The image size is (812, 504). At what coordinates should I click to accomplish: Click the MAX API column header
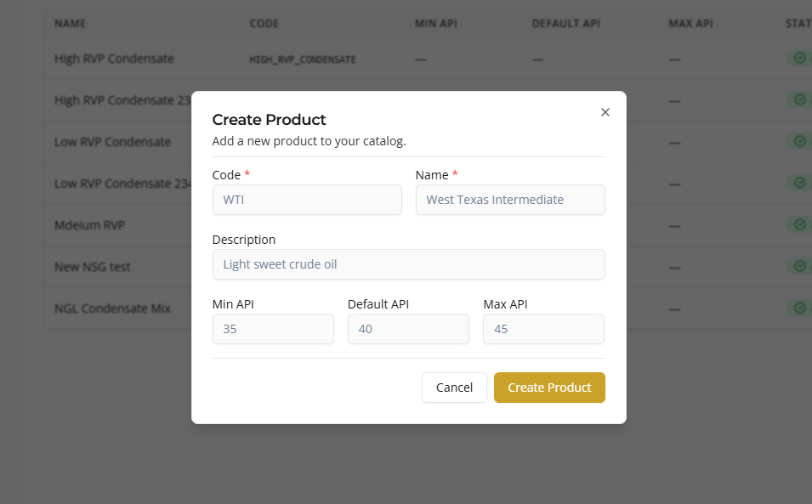coord(690,24)
